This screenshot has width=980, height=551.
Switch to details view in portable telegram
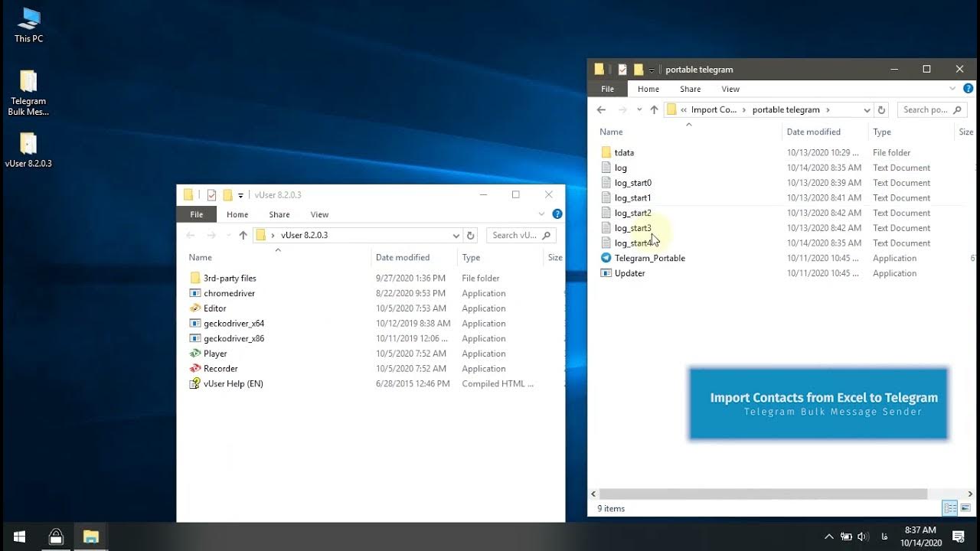pos(950,508)
